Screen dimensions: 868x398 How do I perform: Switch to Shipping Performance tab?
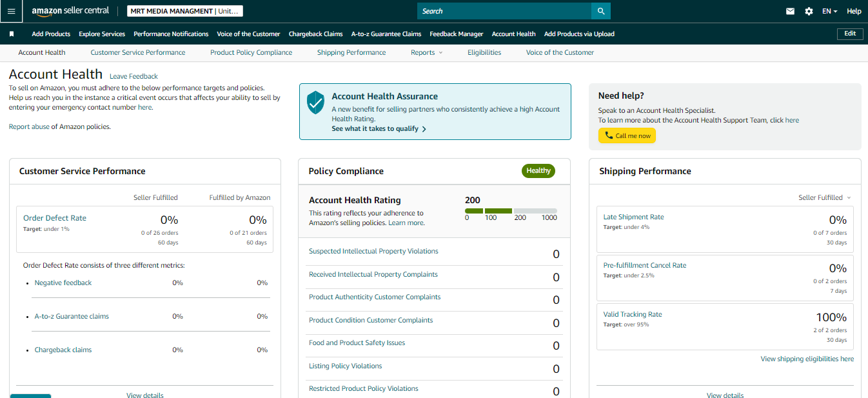(351, 52)
